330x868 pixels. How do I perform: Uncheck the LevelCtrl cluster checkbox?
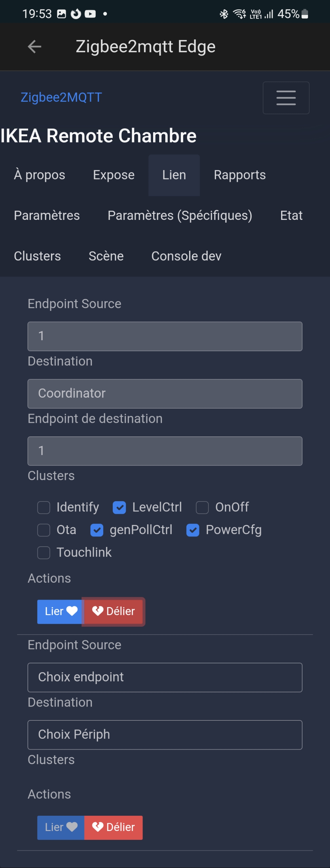click(x=119, y=508)
